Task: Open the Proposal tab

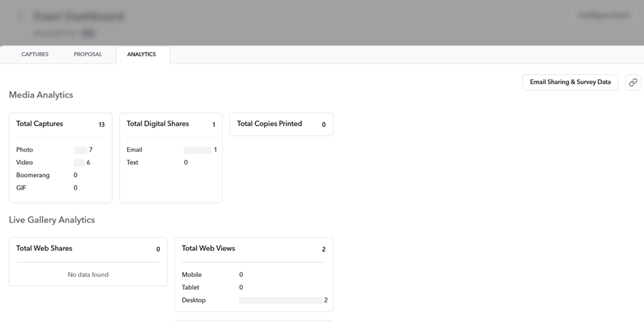Action: coord(88,54)
